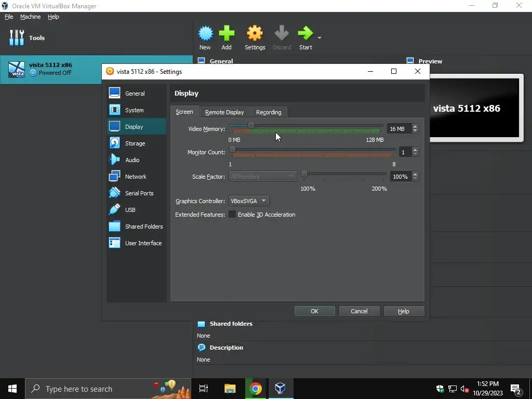Increase Monitor Count with up arrow
The image size is (532, 399).
pyautogui.click(x=415, y=150)
